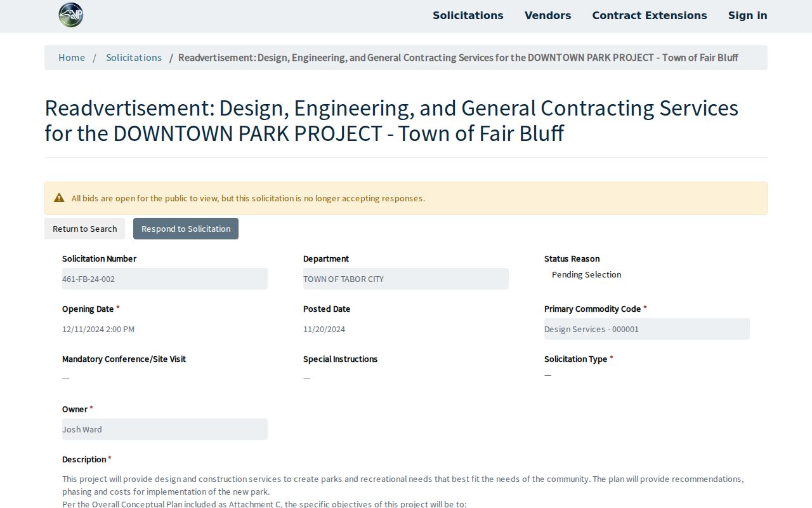Open the Solicitations menu item
Image resolution: width=812 pixels, height=508 pixels.
pyautogui.click(x=468, y=15)
